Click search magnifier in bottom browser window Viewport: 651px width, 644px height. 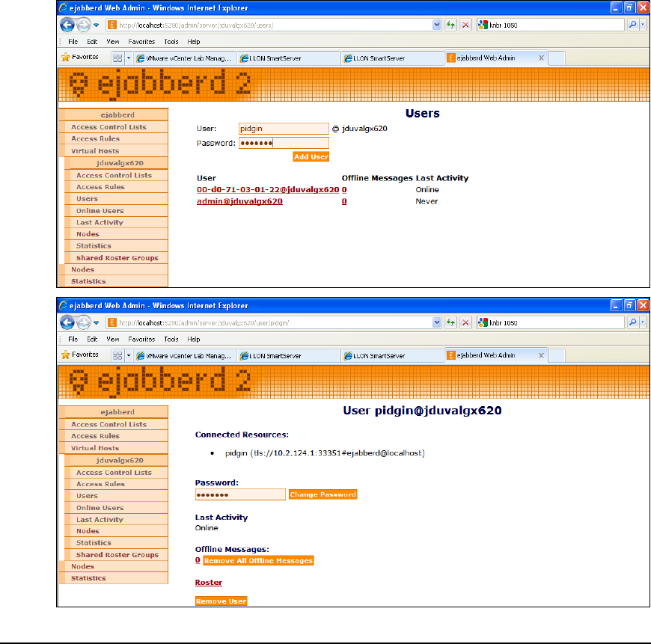tap(632, 322)
